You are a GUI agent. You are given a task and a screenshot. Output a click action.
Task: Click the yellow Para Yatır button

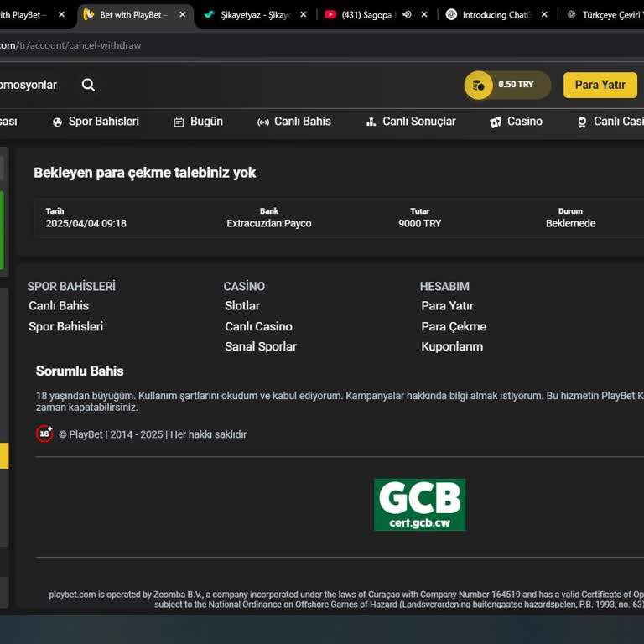[x=600, y=85]
